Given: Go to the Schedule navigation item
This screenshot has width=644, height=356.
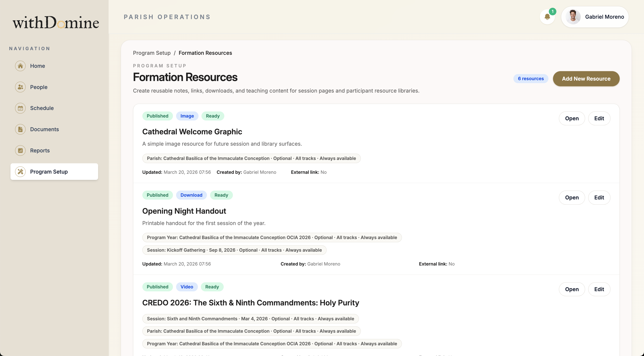Looking at the screenshot, I should [42, 108].
